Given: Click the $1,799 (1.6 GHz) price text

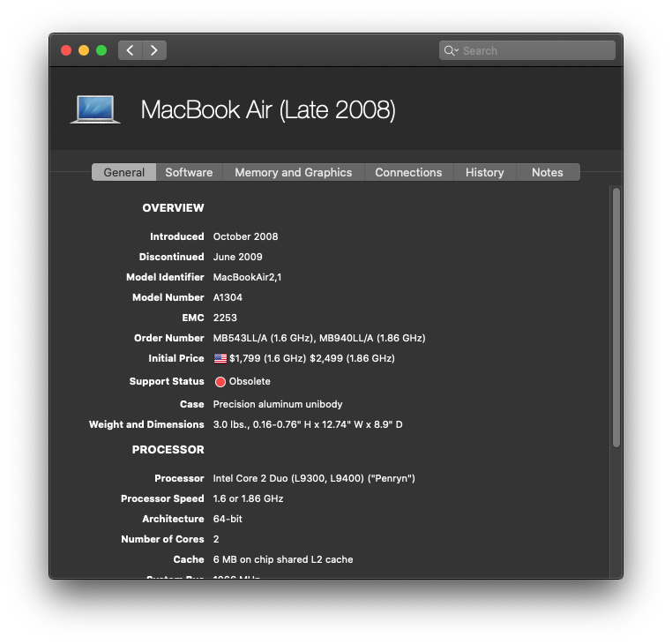Looking at the screenshot, I should tap(267, 358).
